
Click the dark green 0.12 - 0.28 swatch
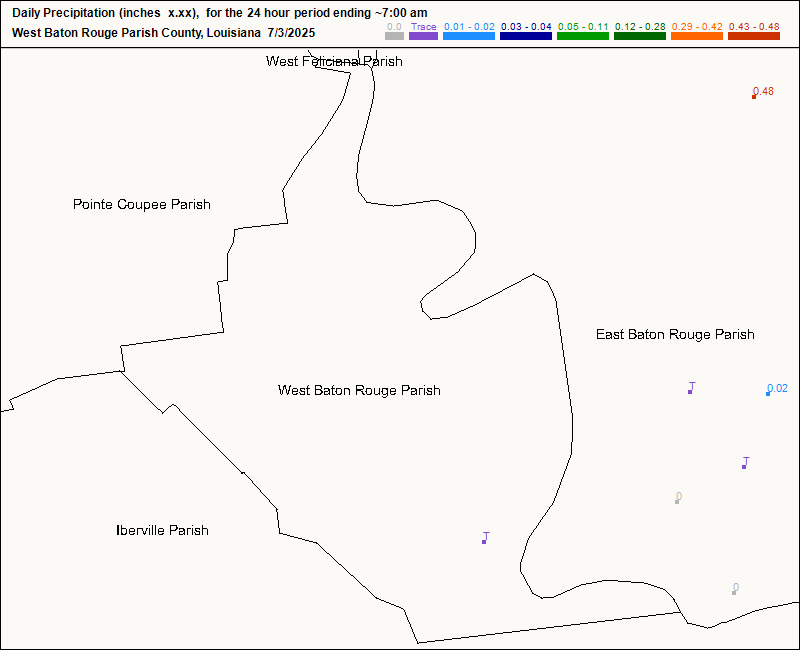[640, 36]
